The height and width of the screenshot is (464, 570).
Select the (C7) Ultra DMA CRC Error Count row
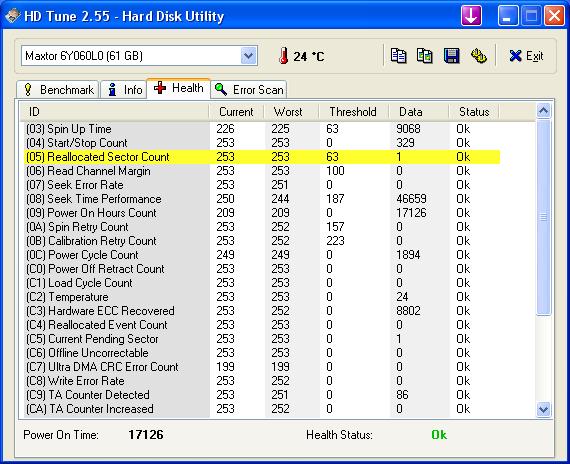[x=262, y=367]
